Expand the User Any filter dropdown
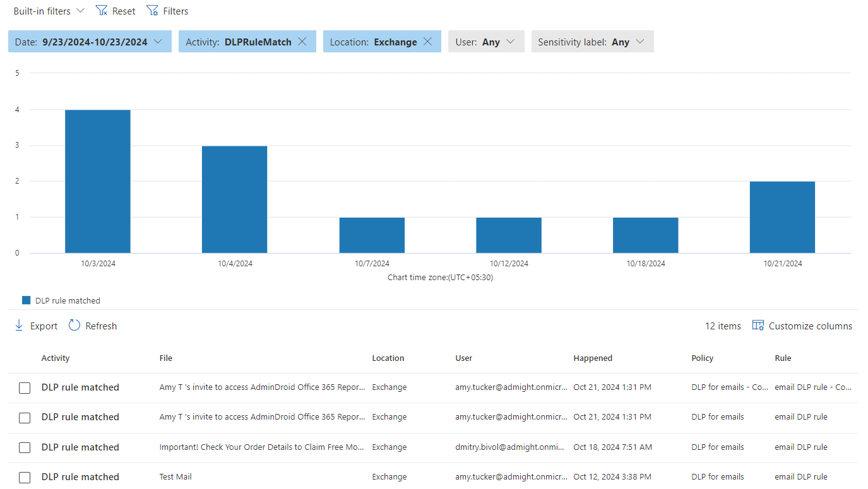 click(486, 42)
